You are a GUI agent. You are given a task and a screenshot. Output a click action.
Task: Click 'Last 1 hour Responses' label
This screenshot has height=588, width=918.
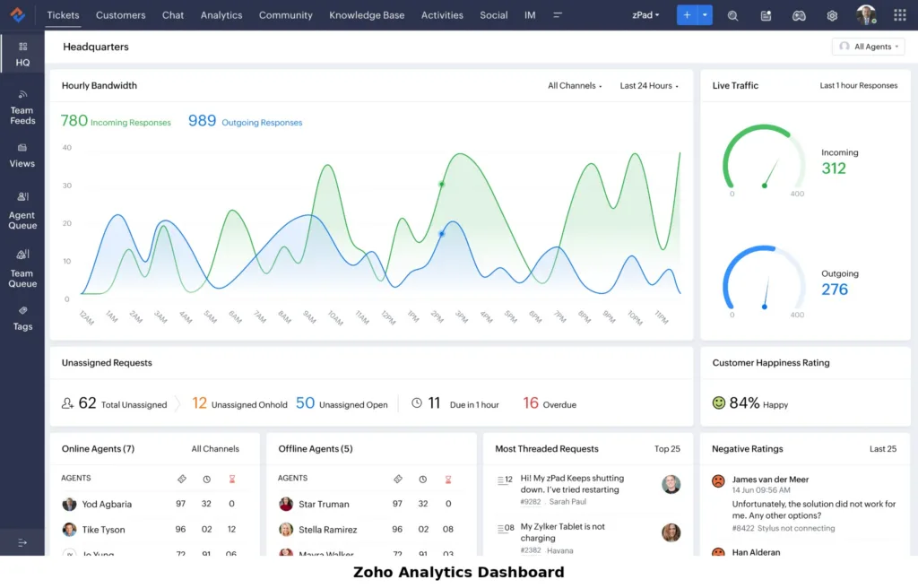[858, 85]
